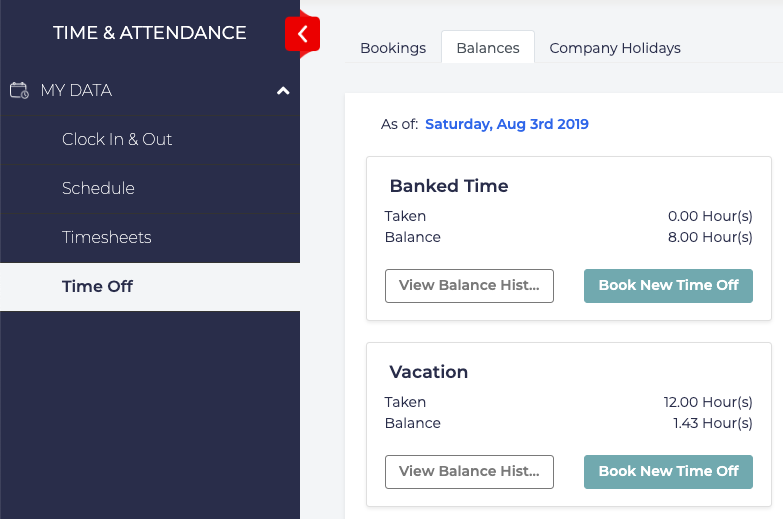Book New Time Off under Banked Time

tap(668, 285)
